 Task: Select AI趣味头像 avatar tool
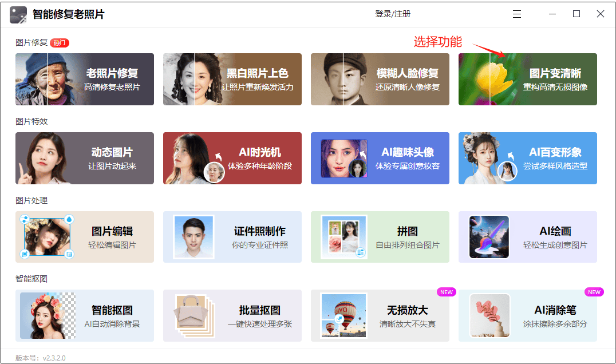[x=380, y=158]
